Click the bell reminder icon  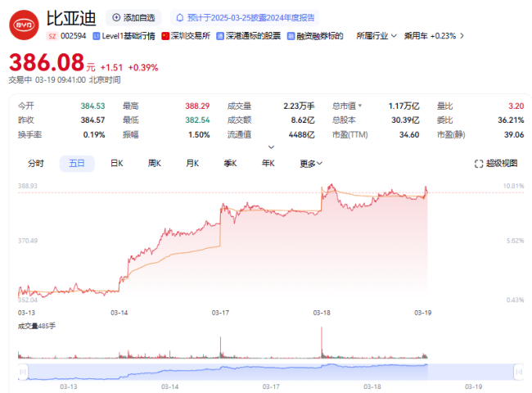coord(180,18)
